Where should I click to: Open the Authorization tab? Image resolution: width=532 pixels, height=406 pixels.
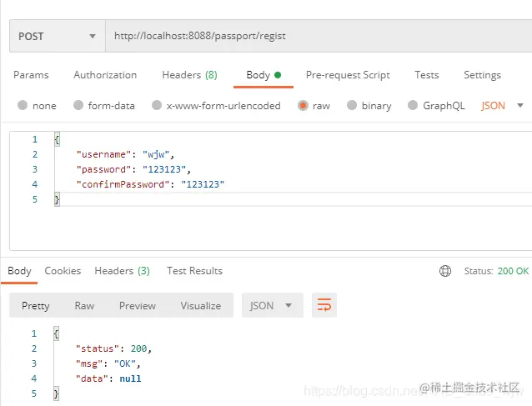pyautogui.click(x=105, y=75)
